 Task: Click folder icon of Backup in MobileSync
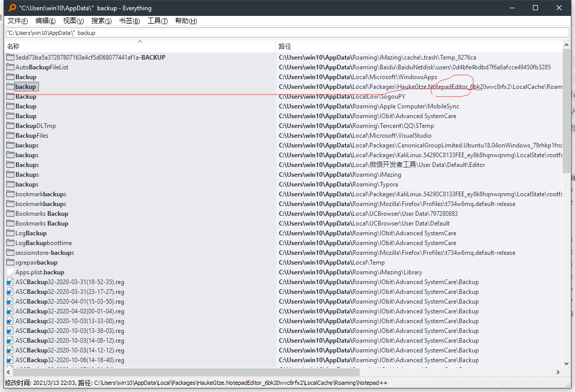pos(10,106)
